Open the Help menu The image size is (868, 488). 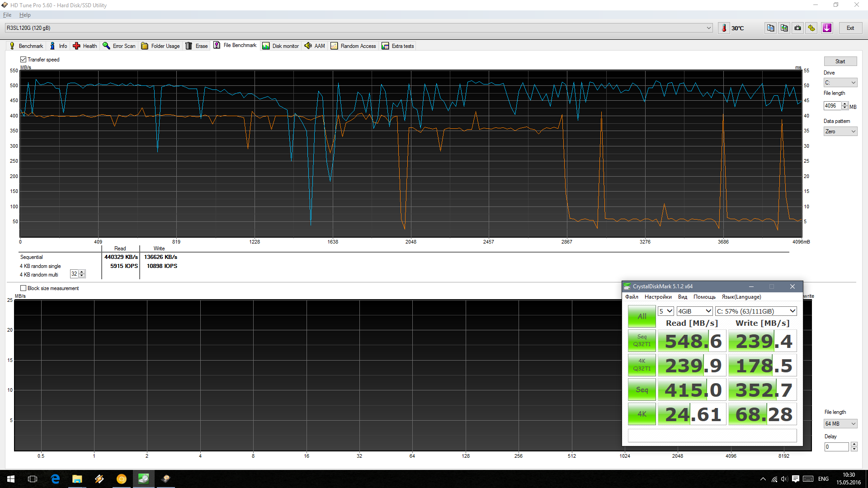(x=25, y=15)
